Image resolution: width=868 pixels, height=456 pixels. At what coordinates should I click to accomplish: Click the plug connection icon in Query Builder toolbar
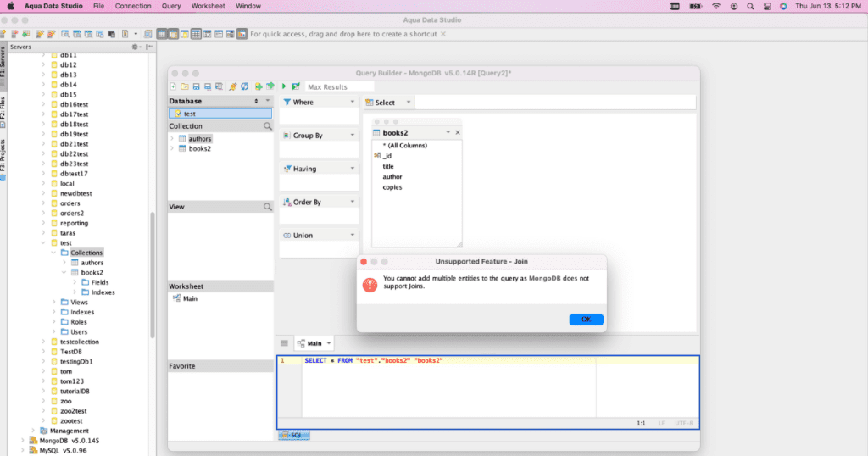[x=233, y=87]
